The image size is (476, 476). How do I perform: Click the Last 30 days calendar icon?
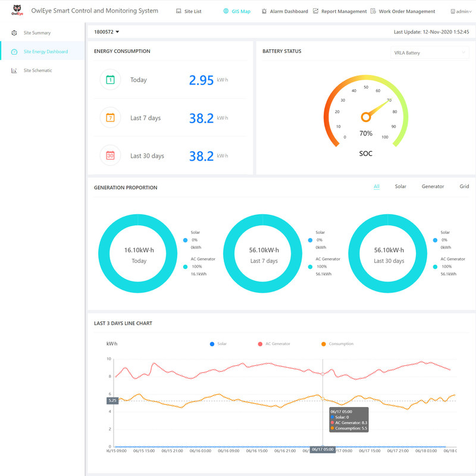110,156
